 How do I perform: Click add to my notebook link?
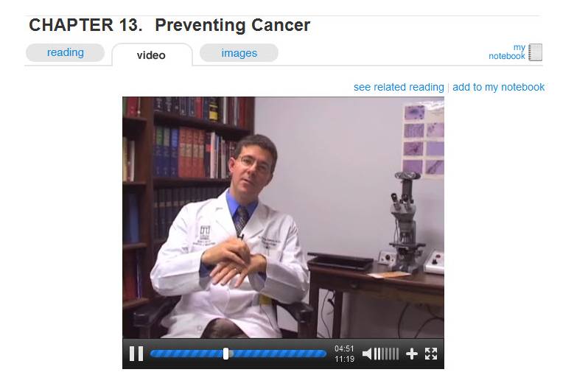(498, 87)
